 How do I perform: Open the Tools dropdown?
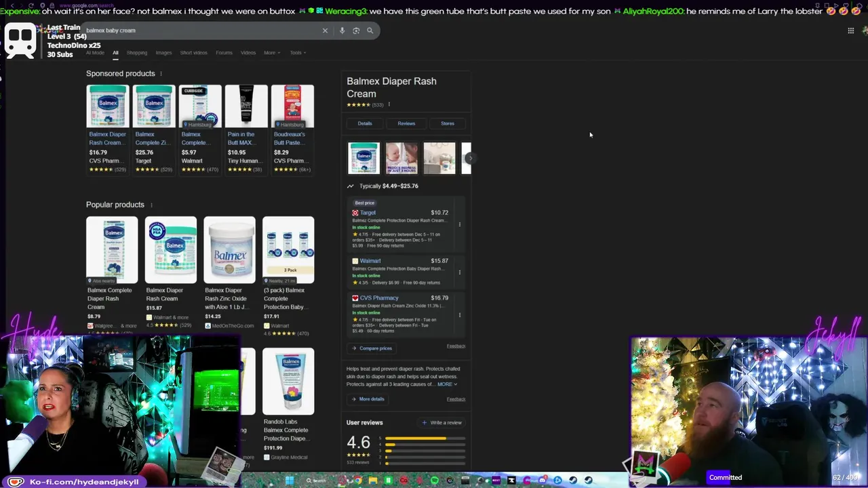[298, 53]
